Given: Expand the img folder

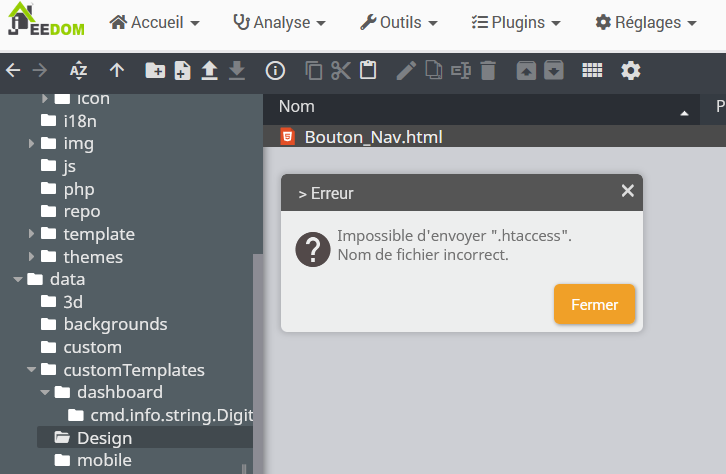Looking at the screenshot, I should click(32, 144).
